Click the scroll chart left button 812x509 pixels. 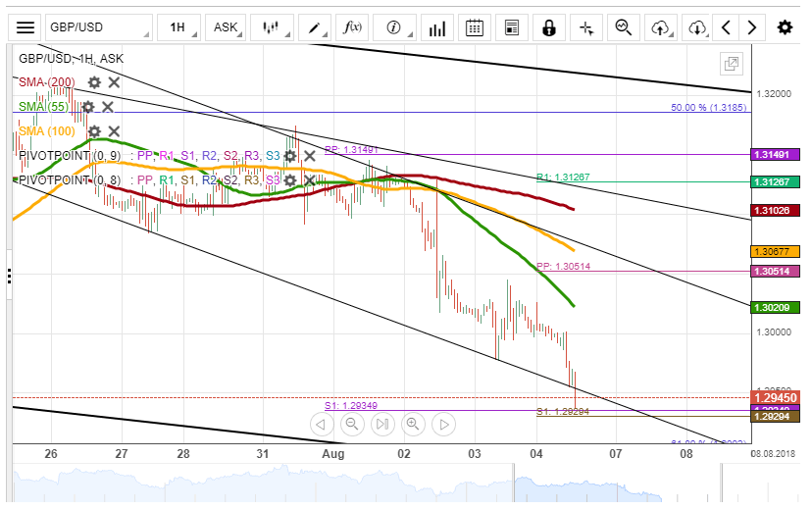[x=321, y=425]
